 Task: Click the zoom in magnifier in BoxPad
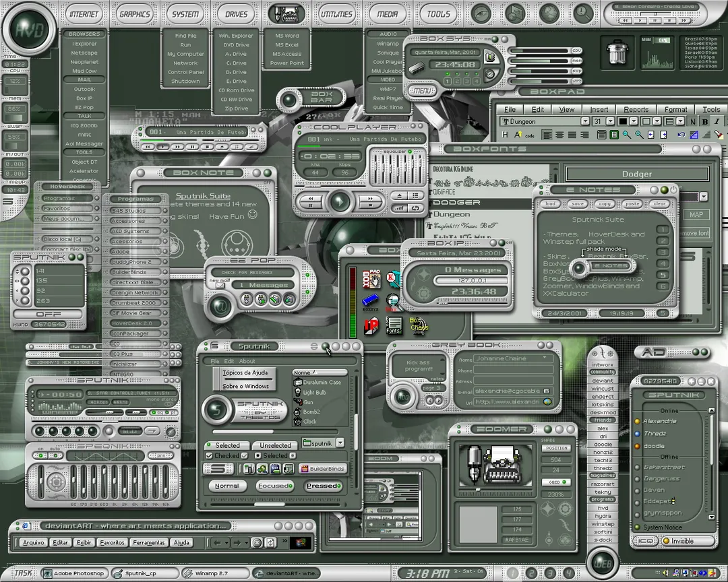pos(639,135)
